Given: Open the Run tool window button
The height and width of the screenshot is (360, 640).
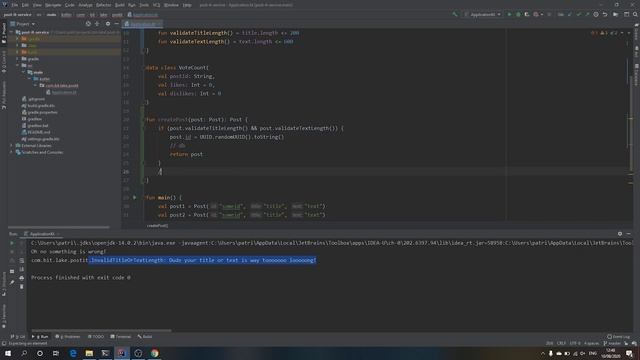Looking at the screenshot, I should pos(40,337).
